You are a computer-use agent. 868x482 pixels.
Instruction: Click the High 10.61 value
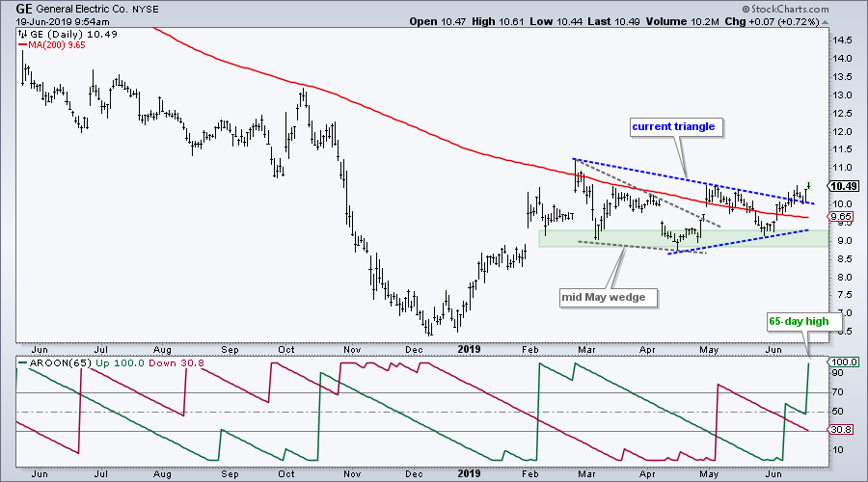pos(499,21)
